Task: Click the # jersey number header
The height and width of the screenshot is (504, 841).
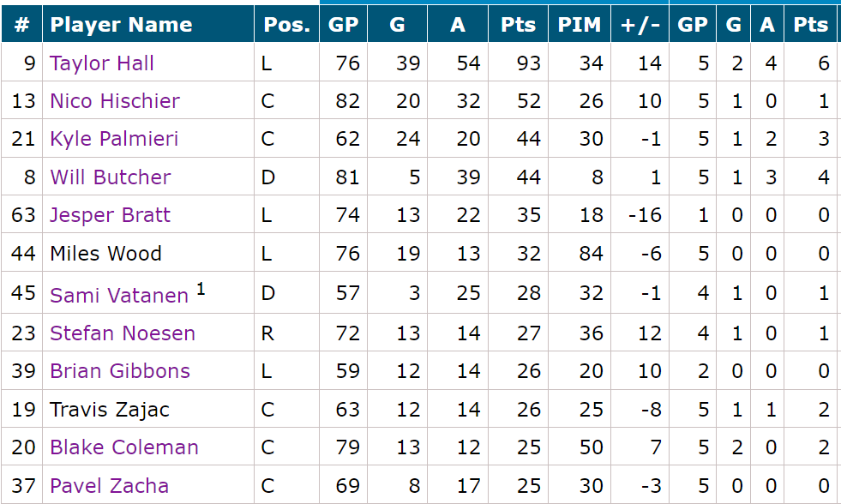Action: (22, 25)
